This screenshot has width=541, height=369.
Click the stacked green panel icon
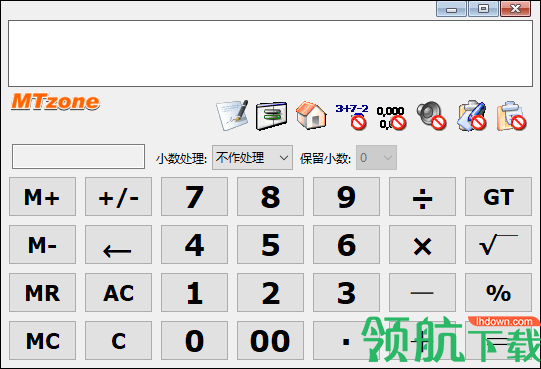272,116
